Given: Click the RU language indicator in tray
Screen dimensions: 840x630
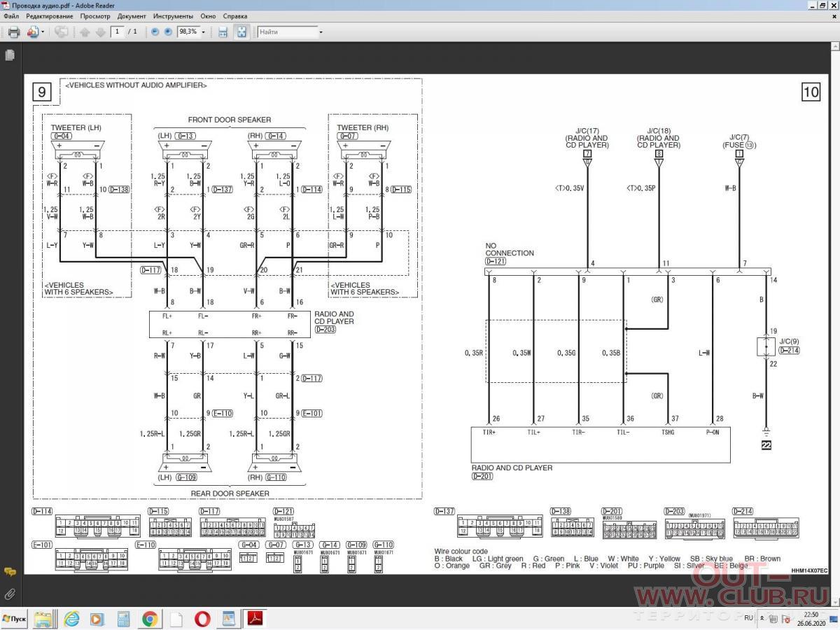Looking at the screenshot, I should coord(748,618).
